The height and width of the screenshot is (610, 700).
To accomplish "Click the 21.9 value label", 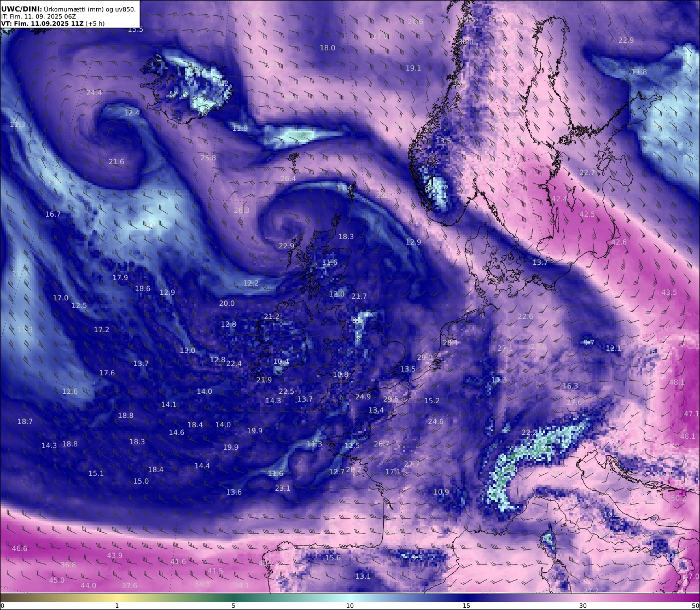I will [264, 380].
